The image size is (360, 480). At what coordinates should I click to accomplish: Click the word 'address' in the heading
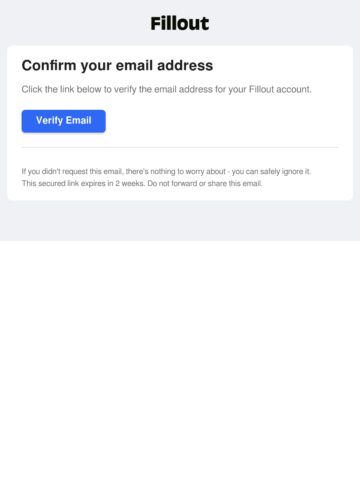[185, 65]
